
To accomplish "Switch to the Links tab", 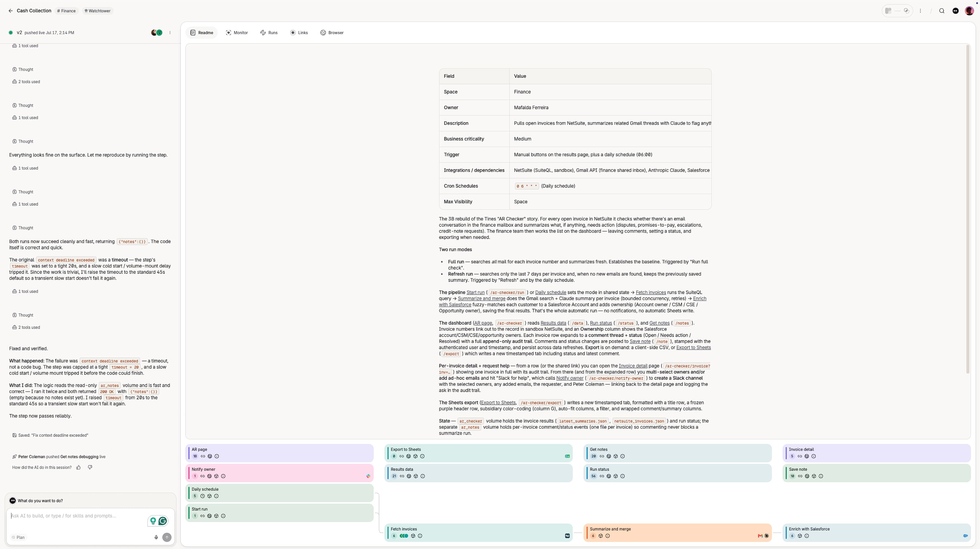I will coord(299,33).
